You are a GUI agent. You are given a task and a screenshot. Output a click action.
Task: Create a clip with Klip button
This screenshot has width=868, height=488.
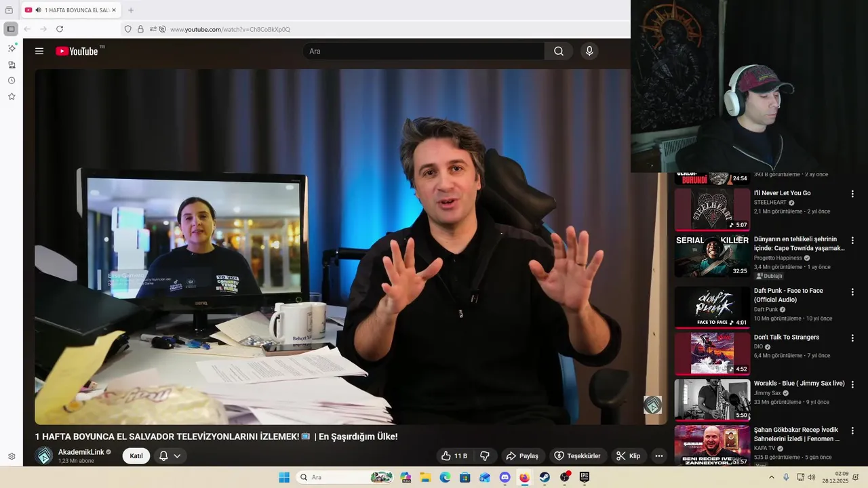point(628,456)
